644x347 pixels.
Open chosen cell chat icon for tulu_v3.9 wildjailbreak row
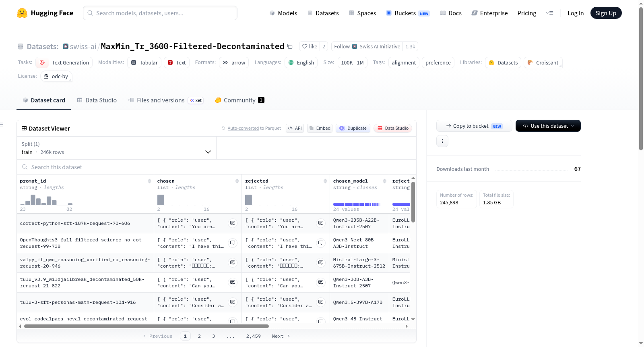[233, 283]
